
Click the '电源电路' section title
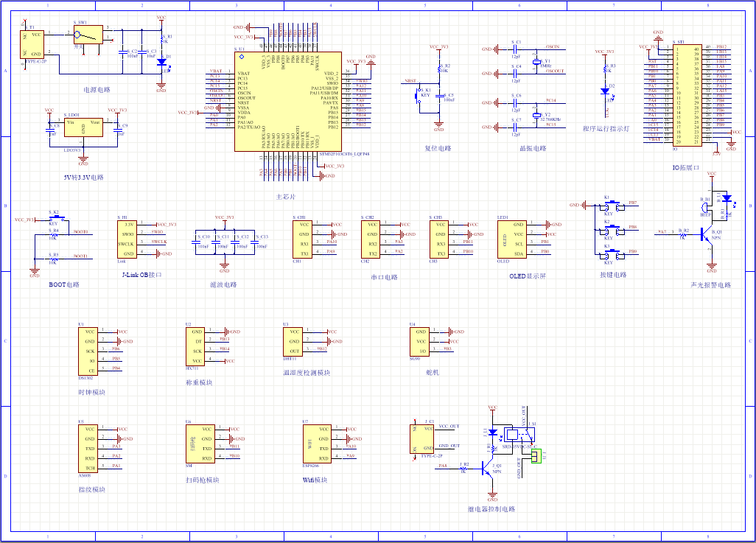(x=97, y=90)
